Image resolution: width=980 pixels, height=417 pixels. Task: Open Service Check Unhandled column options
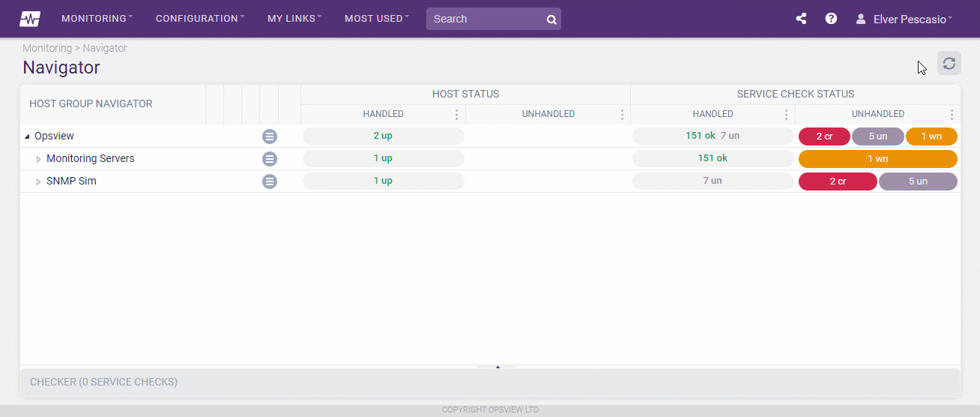tap(952, 115)
